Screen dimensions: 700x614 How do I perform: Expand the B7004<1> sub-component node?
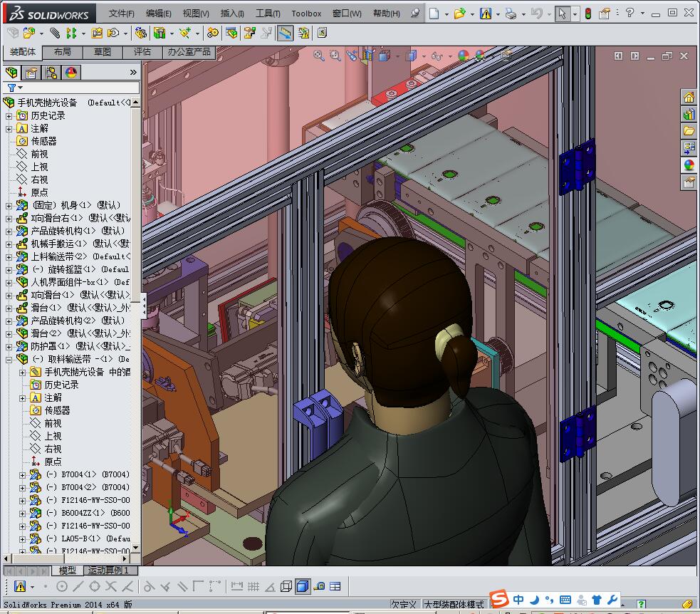22,475
